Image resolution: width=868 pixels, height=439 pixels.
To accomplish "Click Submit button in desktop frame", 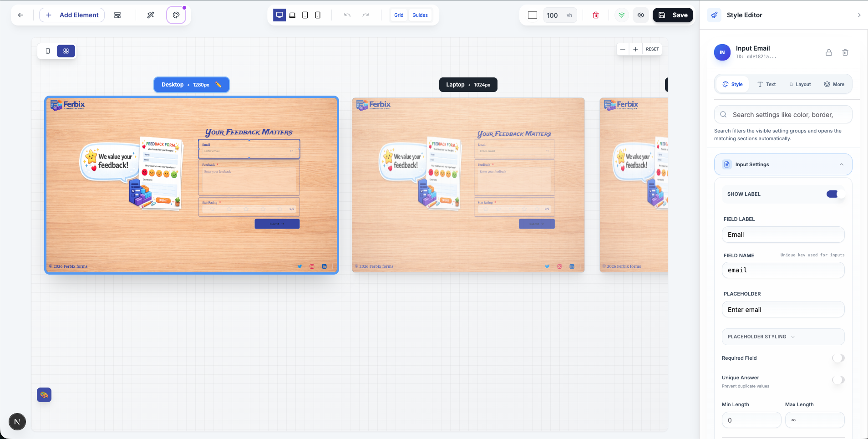I will pos(277,224).
